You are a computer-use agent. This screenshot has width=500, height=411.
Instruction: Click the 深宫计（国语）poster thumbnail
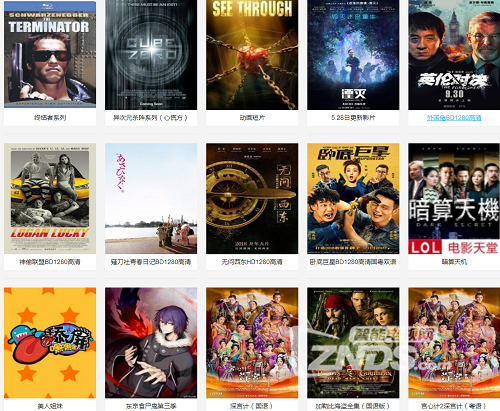click(252, 343)
